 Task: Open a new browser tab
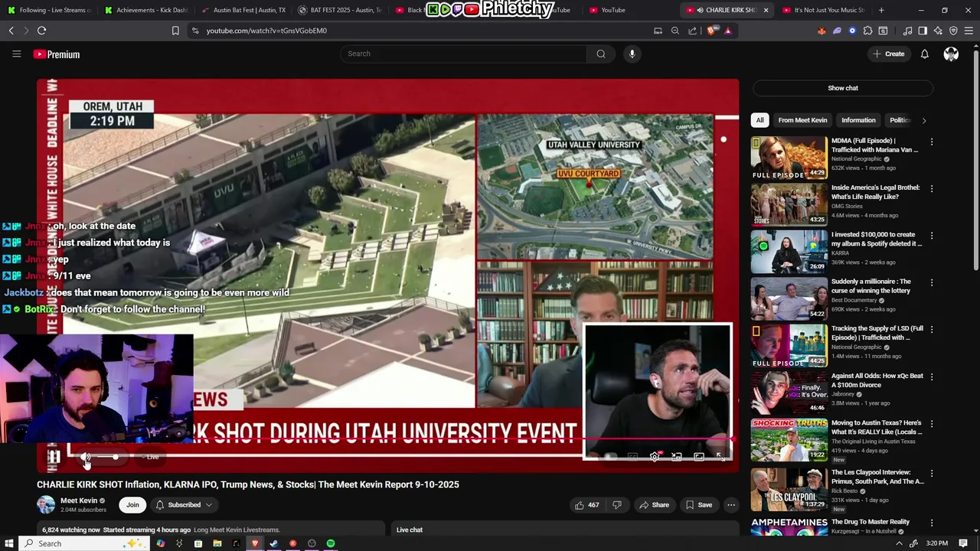tap(881, 10)
